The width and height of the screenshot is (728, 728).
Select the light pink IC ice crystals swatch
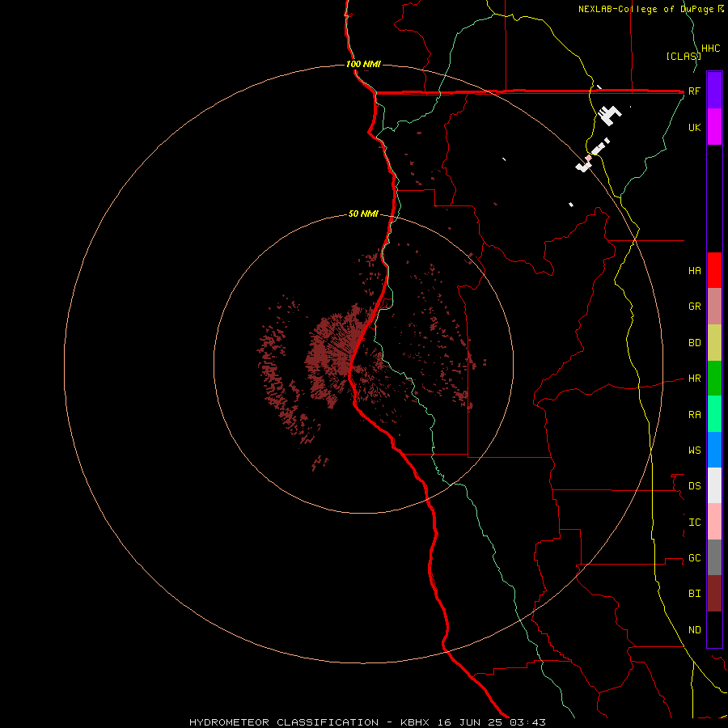point(714,522)
